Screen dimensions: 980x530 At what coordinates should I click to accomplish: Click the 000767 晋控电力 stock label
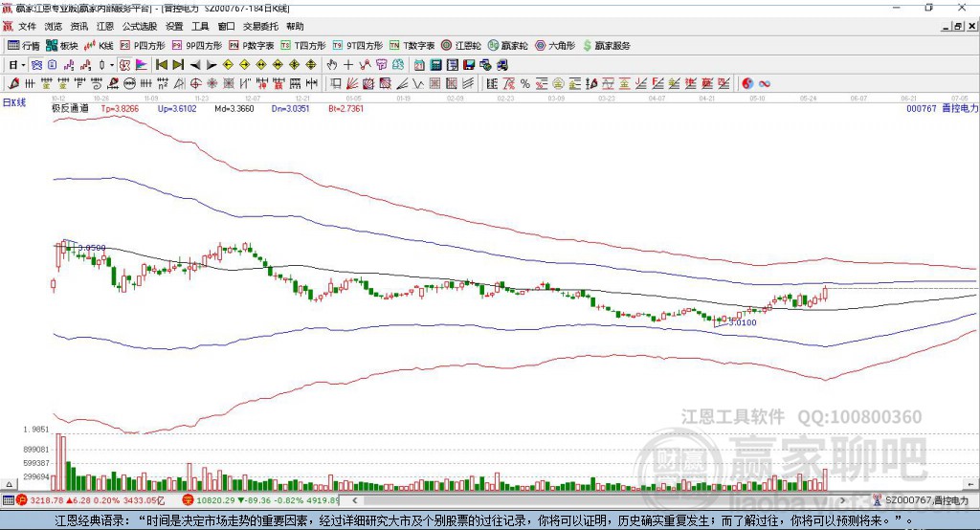coord(943,108)
